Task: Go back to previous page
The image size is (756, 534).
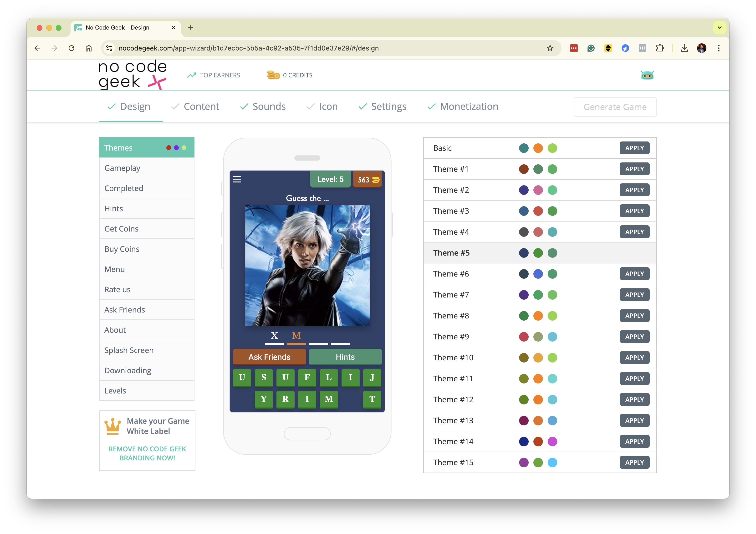Action: point(37,48)
